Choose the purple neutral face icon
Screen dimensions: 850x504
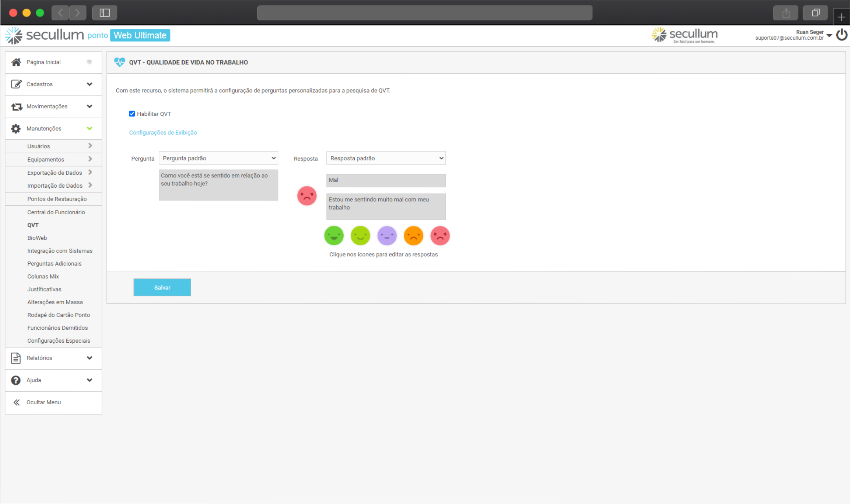pos(387,236)
